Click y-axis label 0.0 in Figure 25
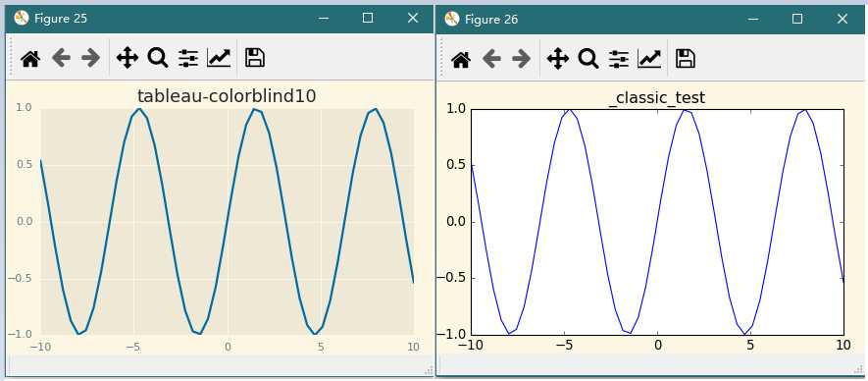The image size is (868, 381). coord(24,222)
